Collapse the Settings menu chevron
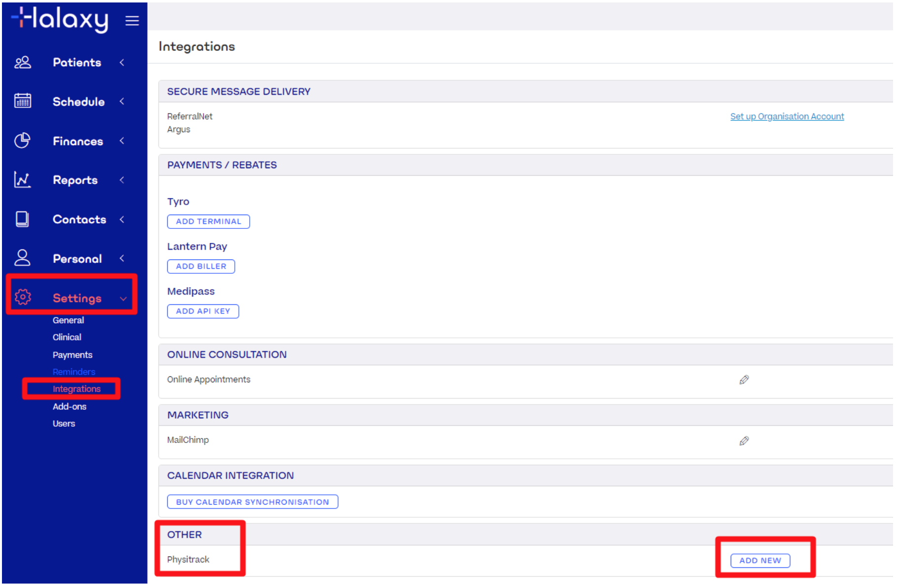 coord(123,298)
